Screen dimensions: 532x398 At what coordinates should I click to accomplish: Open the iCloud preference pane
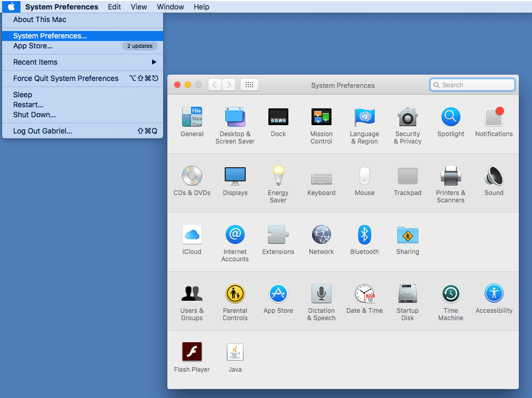click(x=192, y=240)
